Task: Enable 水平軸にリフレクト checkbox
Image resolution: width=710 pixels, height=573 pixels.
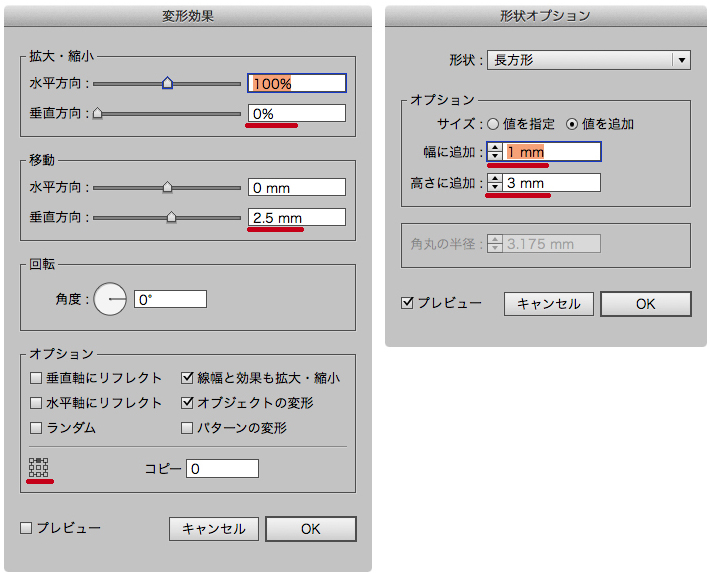Action: pyautogui.click(x=36, y=403)
